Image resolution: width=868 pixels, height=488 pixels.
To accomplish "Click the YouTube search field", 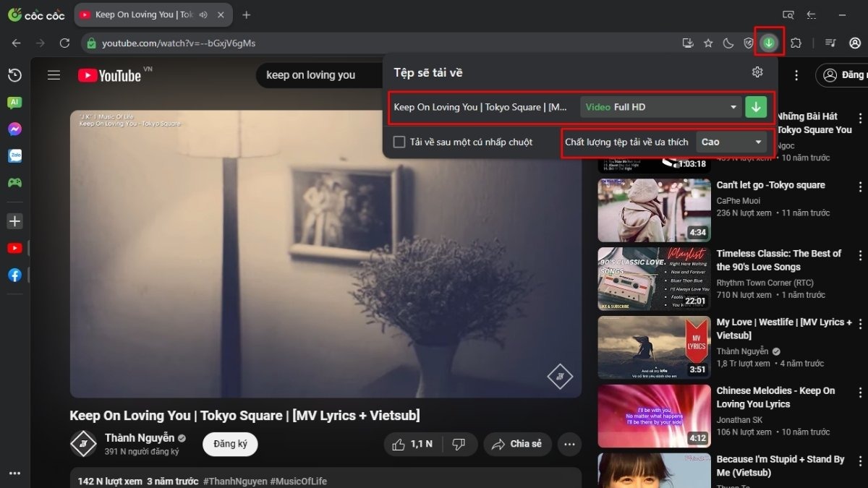I will (x=318, y=75).
